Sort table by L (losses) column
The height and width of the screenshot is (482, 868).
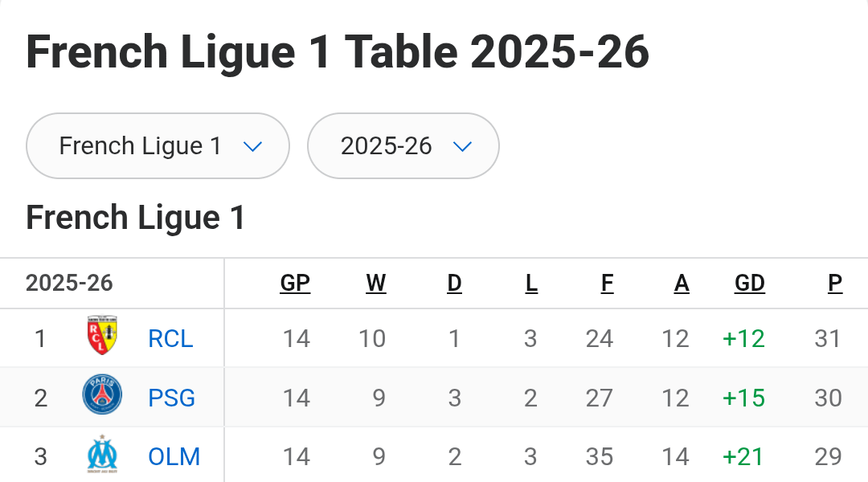pyautogui.click(x=531, y=283)
